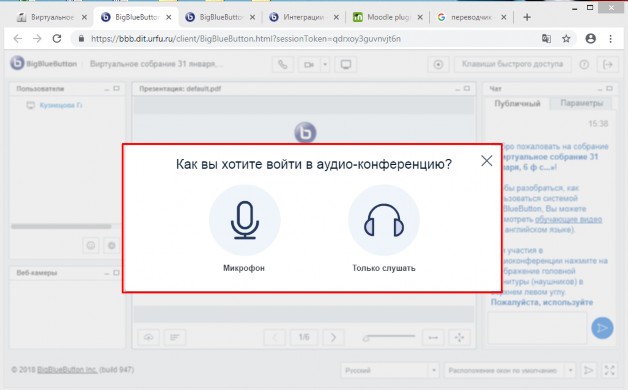Click the emoji status icon in users panel

(91, 245)
